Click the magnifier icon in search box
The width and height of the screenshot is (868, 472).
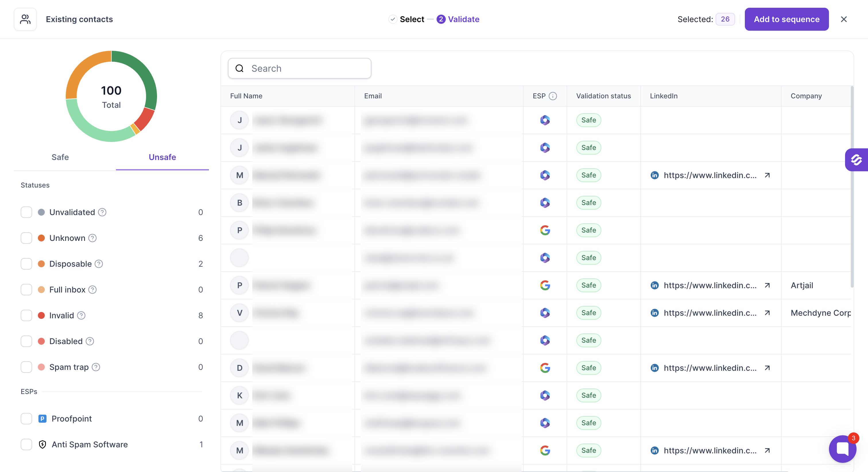[239, 68]
